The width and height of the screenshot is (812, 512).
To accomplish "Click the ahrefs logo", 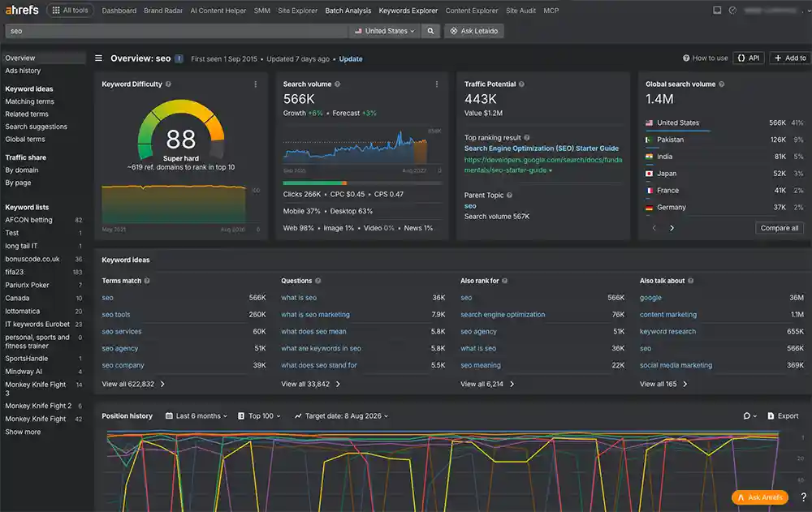I will coord(22,10).
